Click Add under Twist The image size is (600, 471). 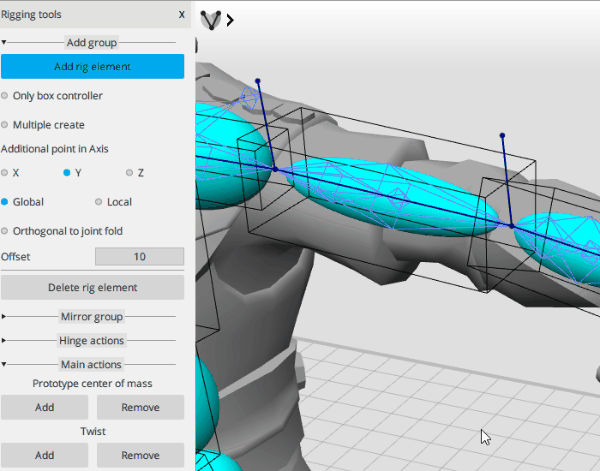pos(44,455)
